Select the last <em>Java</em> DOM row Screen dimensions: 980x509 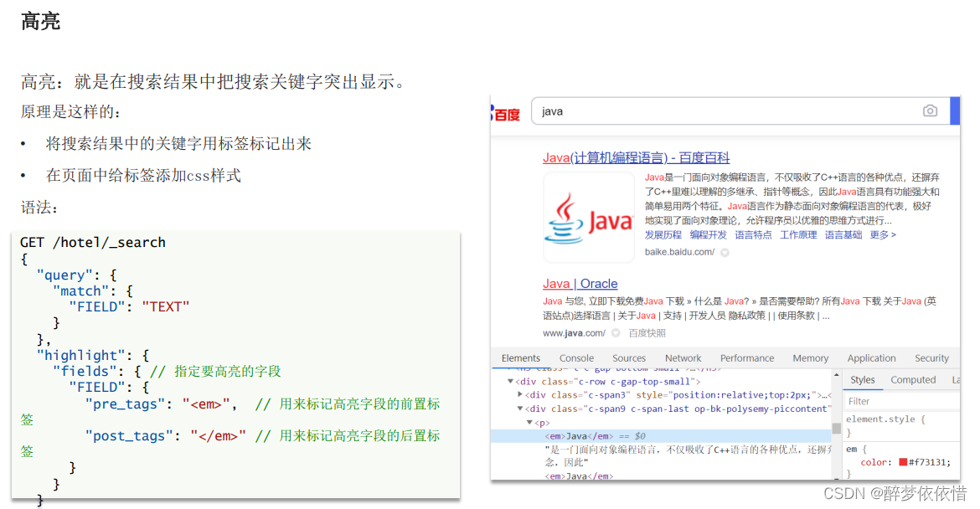coord(579,476)
